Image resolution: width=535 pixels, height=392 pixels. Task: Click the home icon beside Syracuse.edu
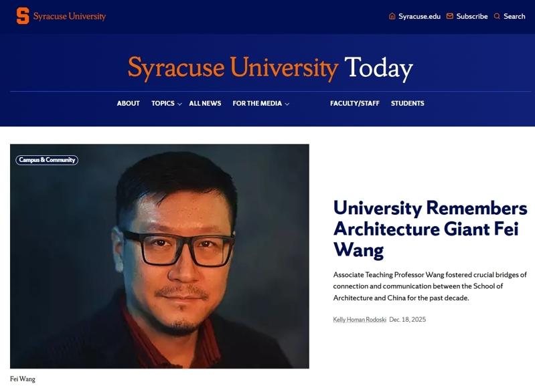tap(392, 16)
